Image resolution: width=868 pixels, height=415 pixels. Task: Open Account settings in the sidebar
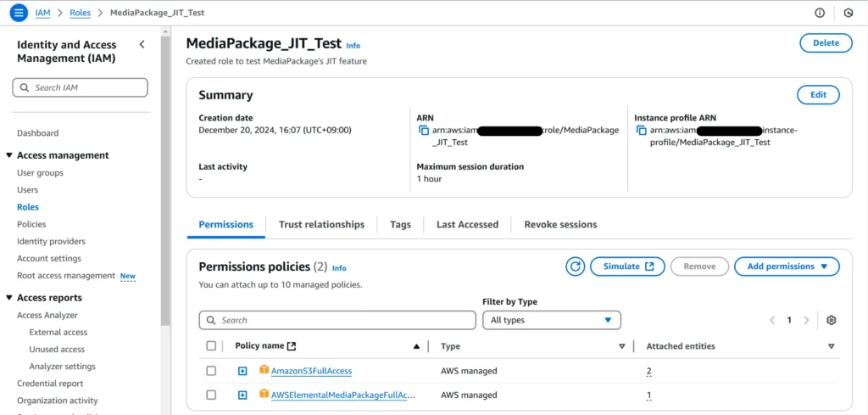[x=49, y=259]
